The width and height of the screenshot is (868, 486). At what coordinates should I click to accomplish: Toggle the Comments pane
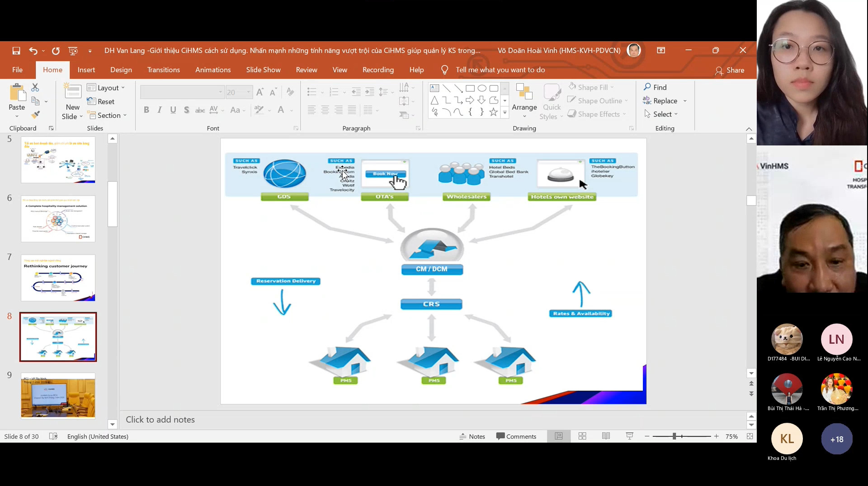click(x=516, y=436)
